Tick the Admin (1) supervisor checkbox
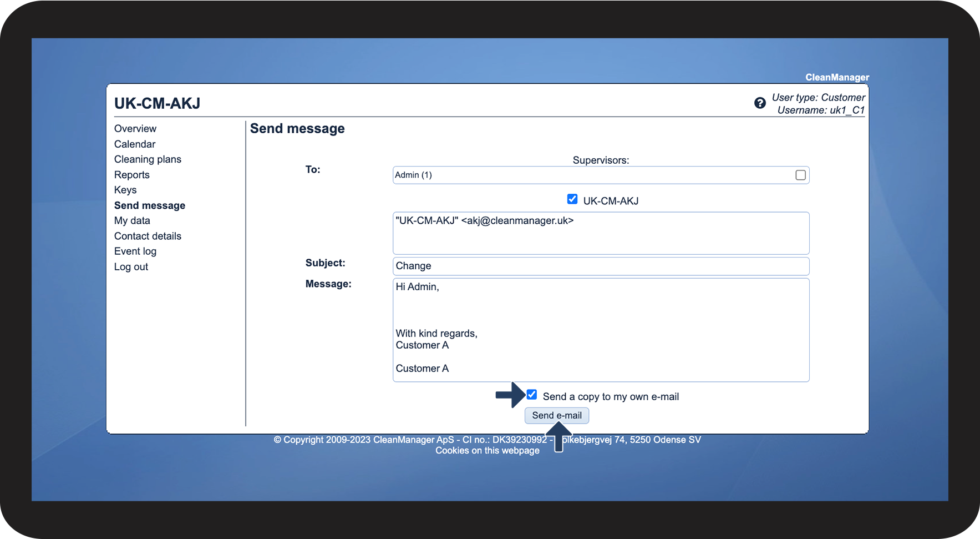The image size is (980, 539). [800, 175]
